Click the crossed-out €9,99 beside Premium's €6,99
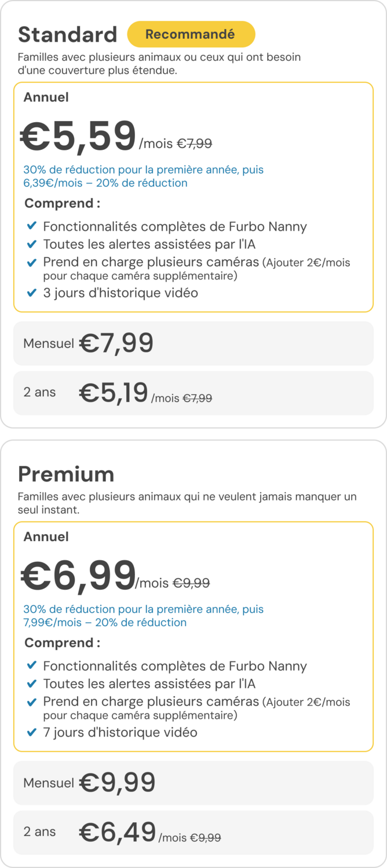The height and width of the screenshot is (868, 387). pos(191,583)
